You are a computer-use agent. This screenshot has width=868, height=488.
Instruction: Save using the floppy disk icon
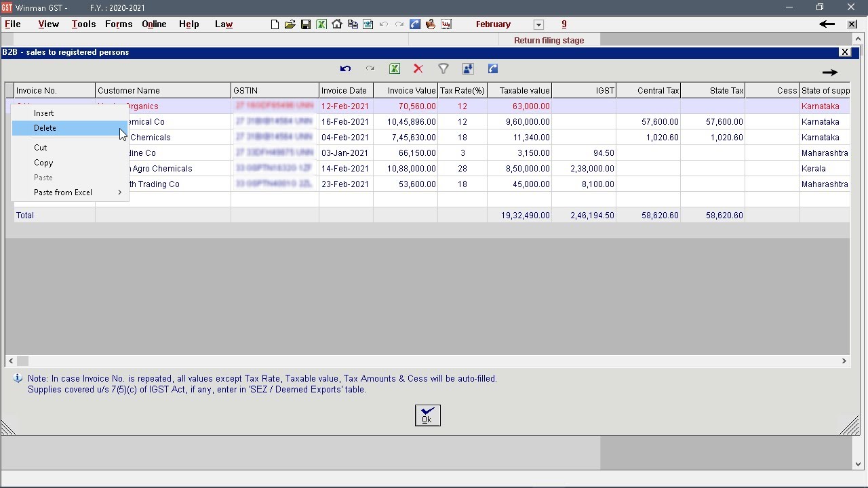click(x=306, y=24)
